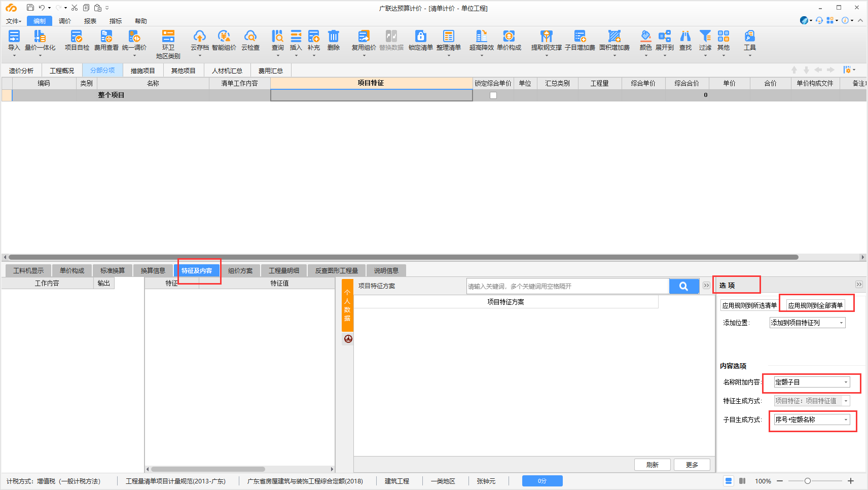The width and height of the screenshot is (868, 490).
Task: Open 子目生成方式 dropdown
Action: [x=812, y=419]
